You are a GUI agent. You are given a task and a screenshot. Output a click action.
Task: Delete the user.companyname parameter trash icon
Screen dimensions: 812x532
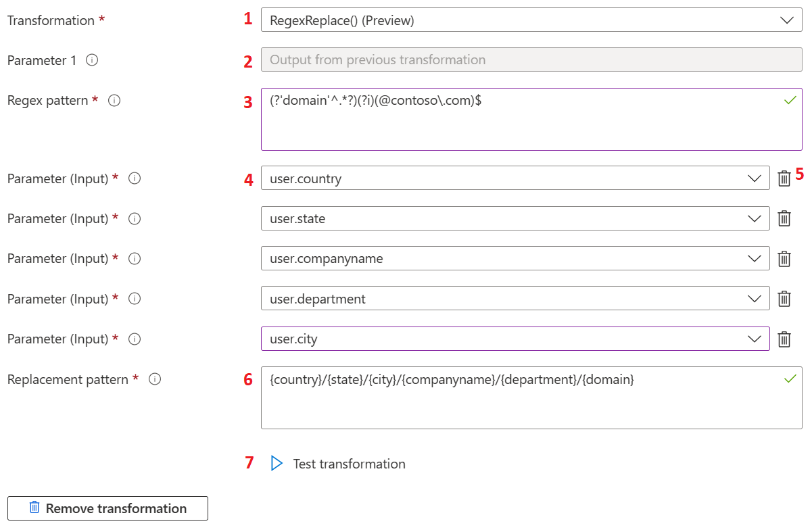click(x=784, y=258)
